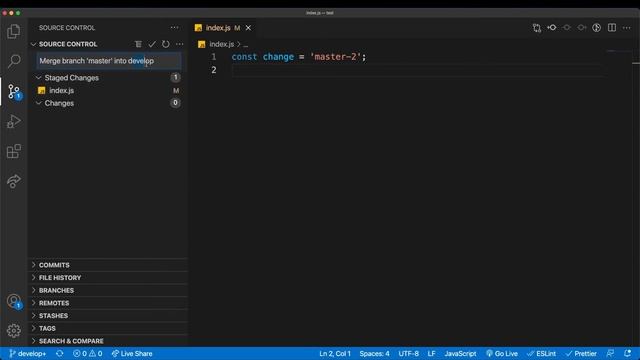Viewport: 640px width, 360px height.
Task: Close the index.js editor tab
Action: (x=248, y=28)
